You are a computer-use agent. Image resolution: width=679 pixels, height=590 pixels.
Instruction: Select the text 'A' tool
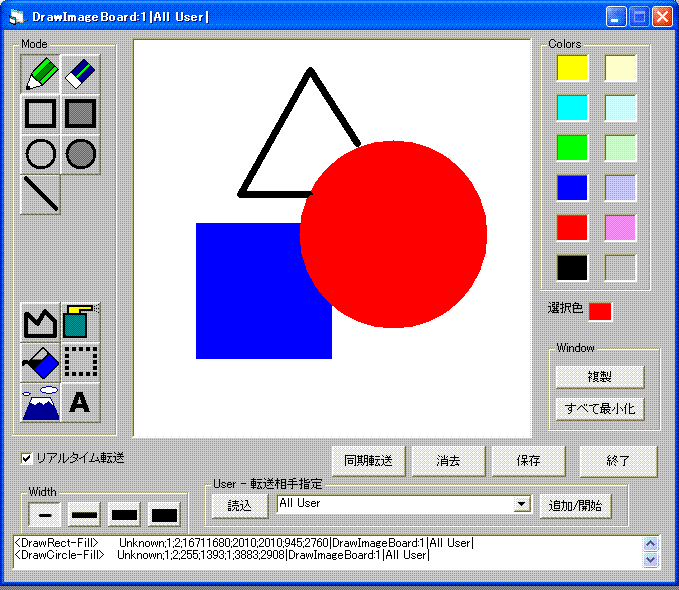coord(81,403)
